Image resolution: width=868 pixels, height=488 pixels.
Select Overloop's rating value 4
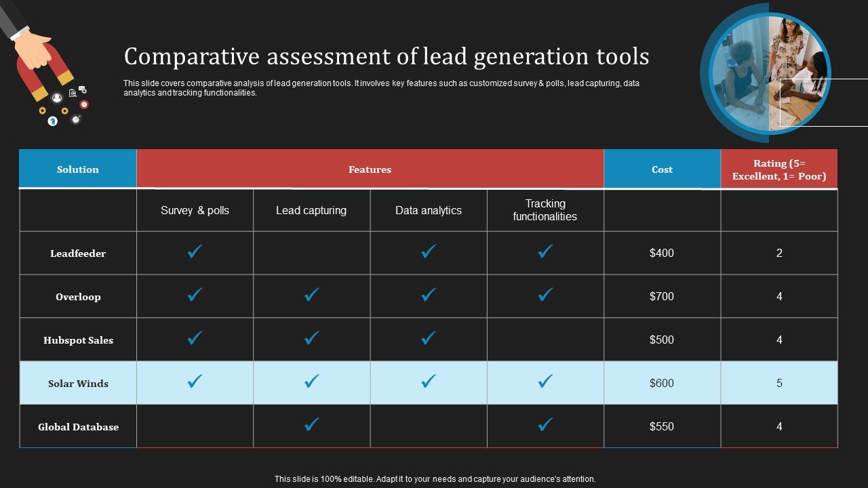(779, 296)
